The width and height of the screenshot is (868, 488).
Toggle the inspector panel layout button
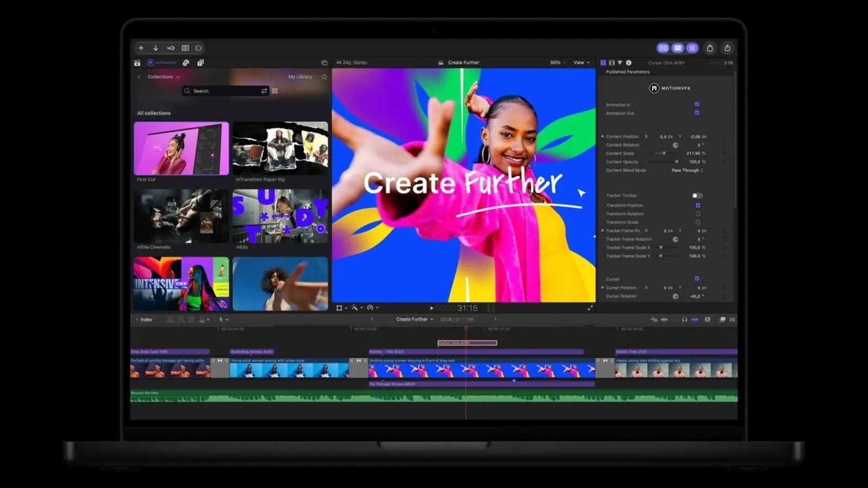point(692,48)
